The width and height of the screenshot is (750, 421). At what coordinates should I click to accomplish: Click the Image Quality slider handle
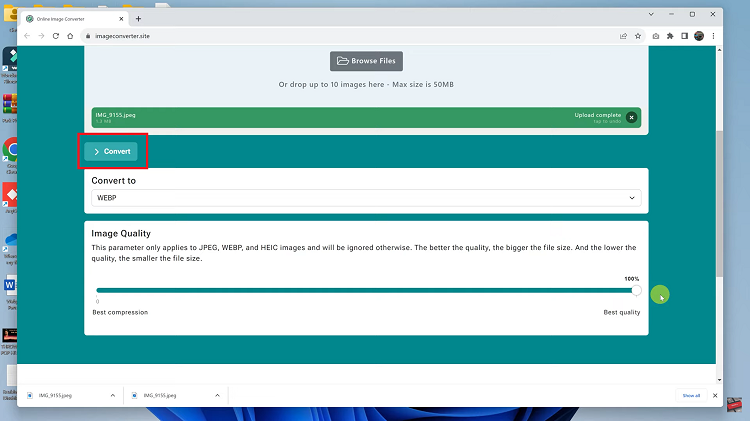point(637,290)
